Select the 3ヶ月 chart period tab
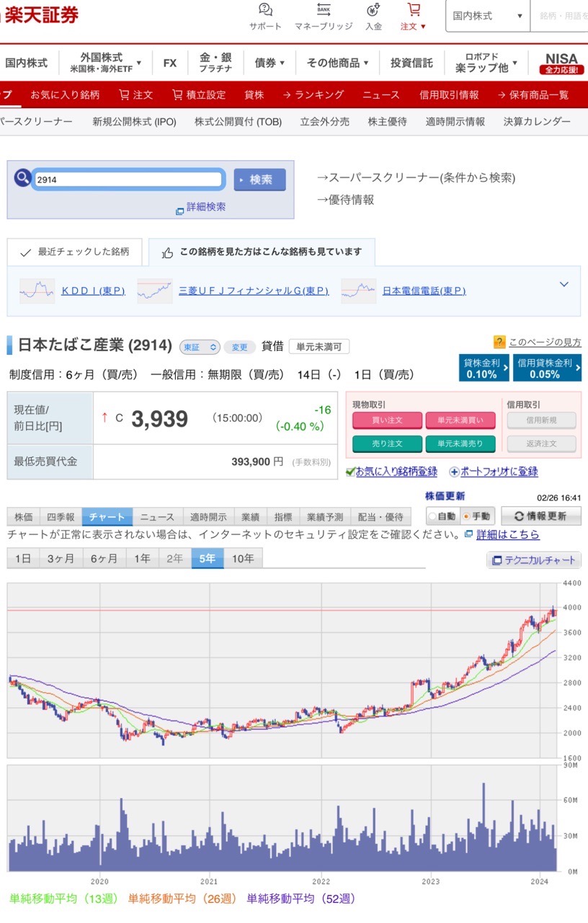This screenshot has width=588, height=923. 61,558
